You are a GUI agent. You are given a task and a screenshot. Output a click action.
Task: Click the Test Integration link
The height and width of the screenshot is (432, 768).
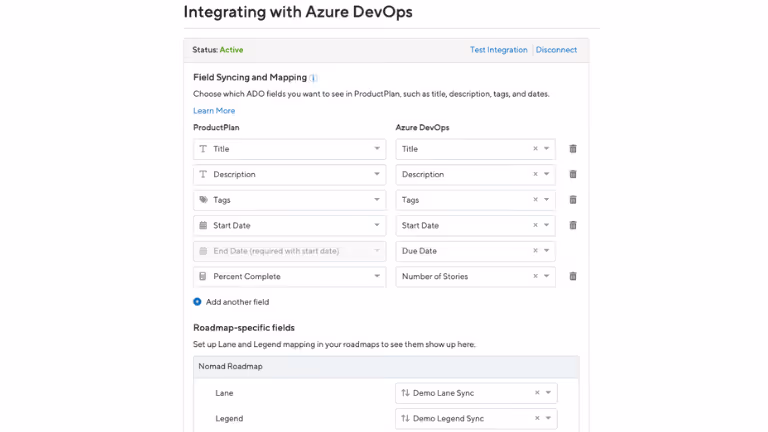pos(499,50)
